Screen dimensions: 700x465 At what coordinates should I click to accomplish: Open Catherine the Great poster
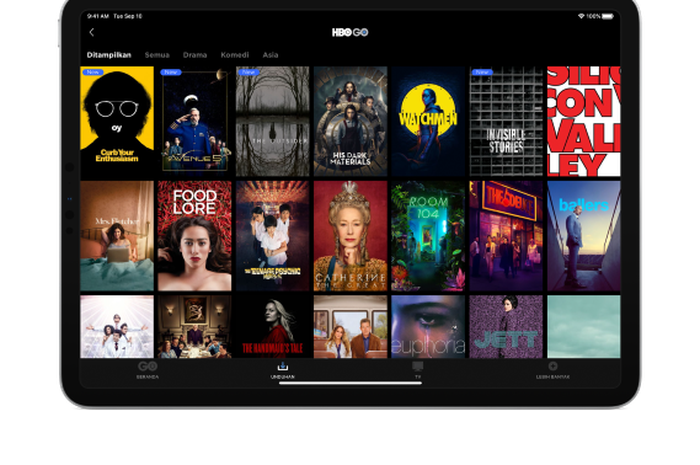tap(350, 236)
